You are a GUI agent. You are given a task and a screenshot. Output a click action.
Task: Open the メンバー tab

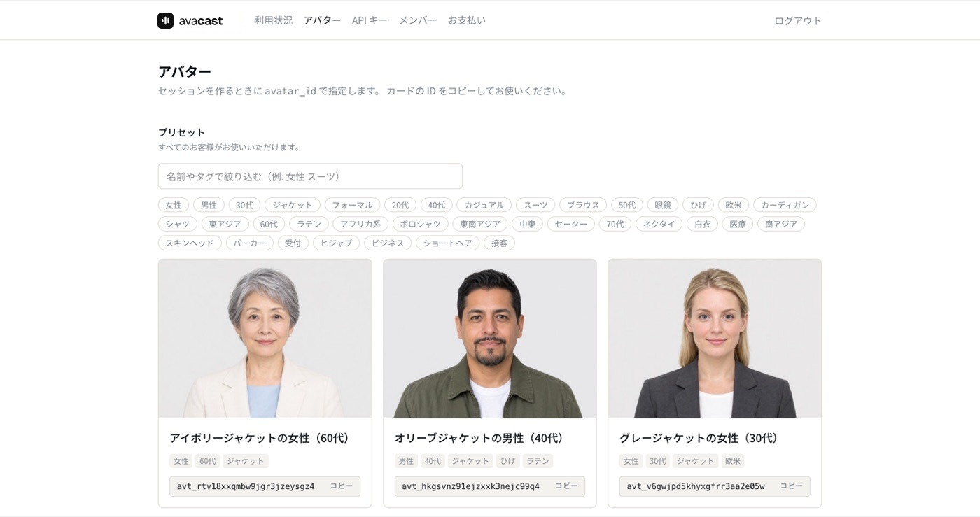pyautogui.click(x=418, y=20)
